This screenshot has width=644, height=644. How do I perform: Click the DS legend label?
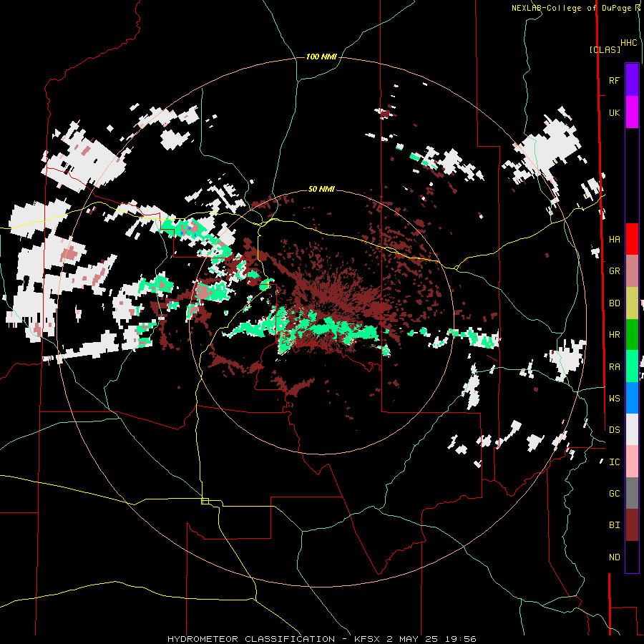point(614,430)
